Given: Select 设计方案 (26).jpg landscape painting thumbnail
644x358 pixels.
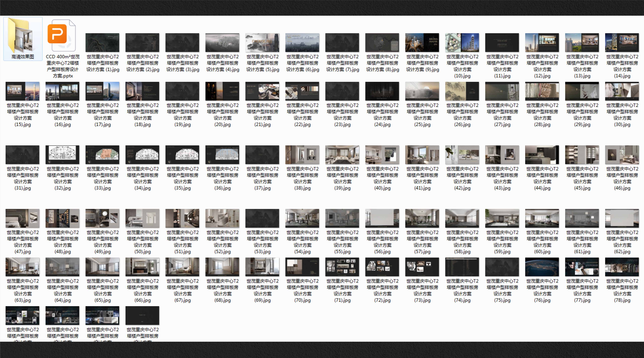Looking at the screenshot, I should tap(462, 91).
